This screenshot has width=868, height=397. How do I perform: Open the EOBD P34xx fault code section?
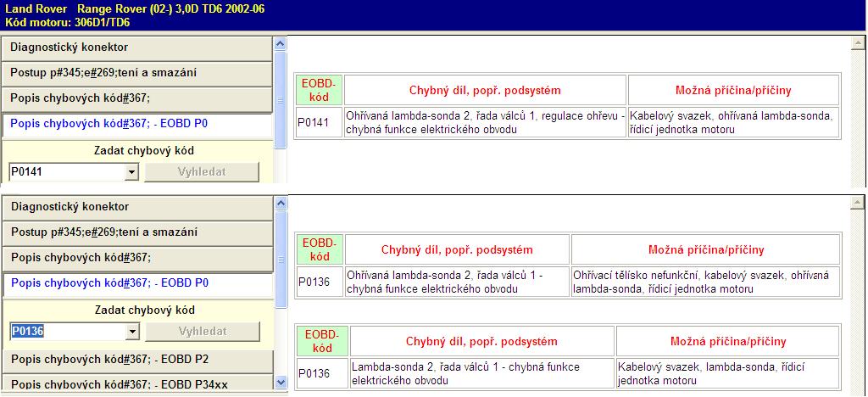pyautogui.click(x=137, y=384)
